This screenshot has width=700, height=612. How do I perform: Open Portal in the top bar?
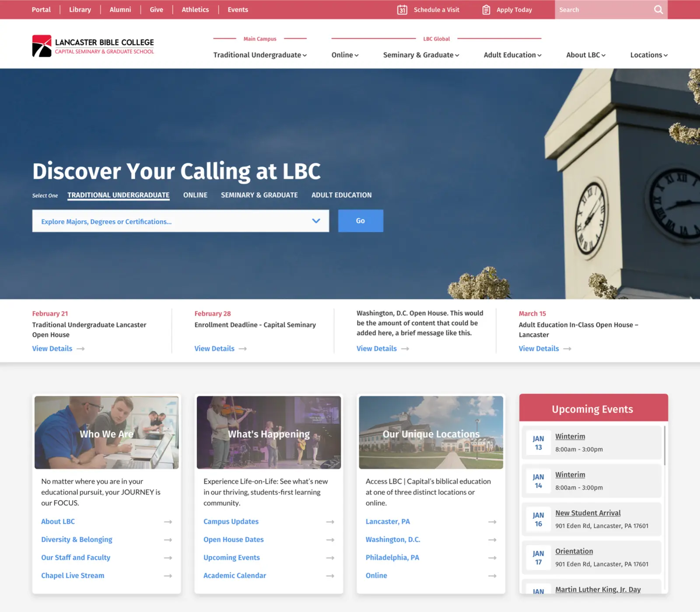(41, 10)
